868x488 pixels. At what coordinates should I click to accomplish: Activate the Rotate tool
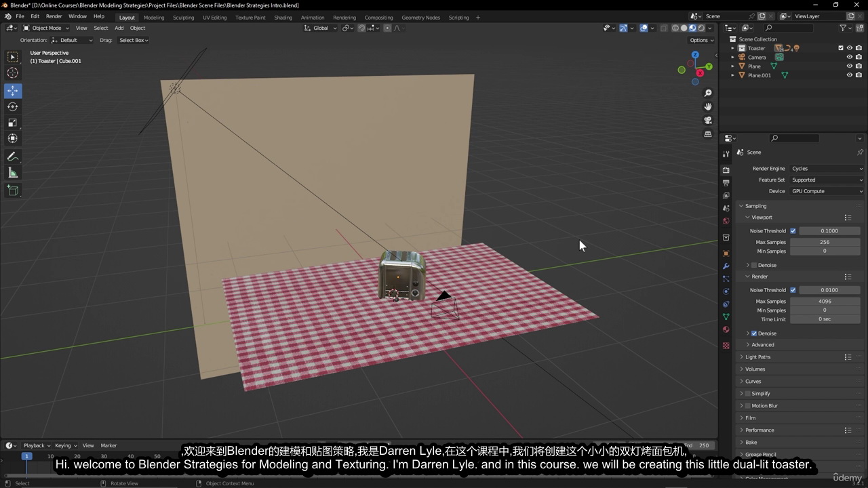(13, 106)
